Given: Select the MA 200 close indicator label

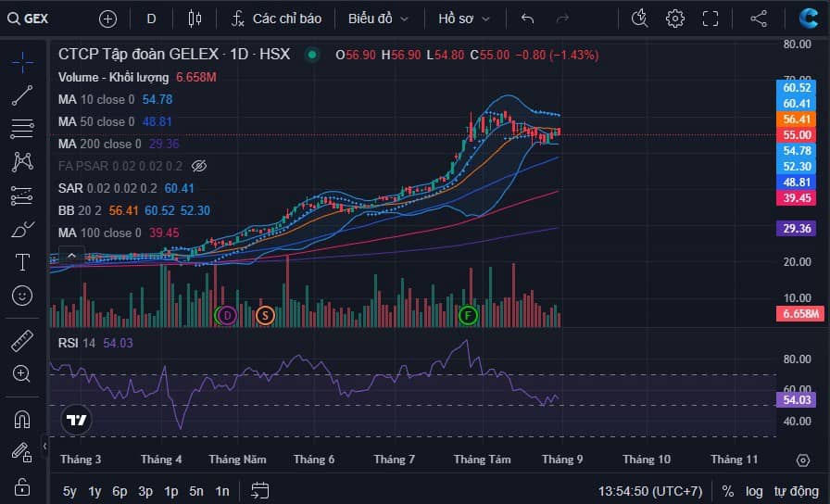Looking at the screenshot, I should (x=99, y=144).
